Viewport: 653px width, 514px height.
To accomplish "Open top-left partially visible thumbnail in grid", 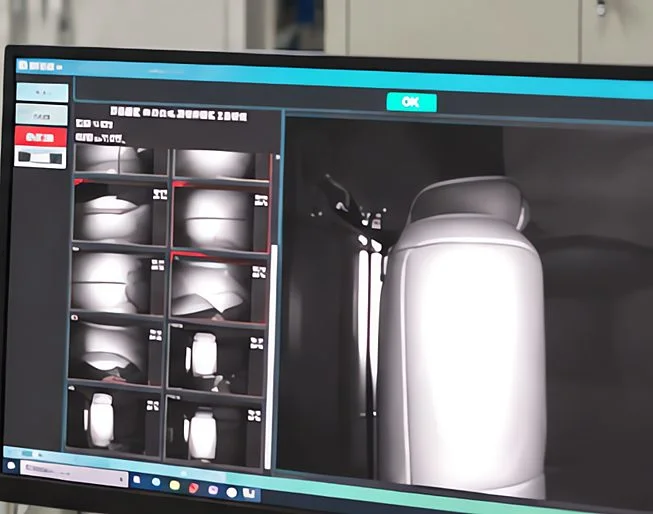I will [x=121, y=159].
